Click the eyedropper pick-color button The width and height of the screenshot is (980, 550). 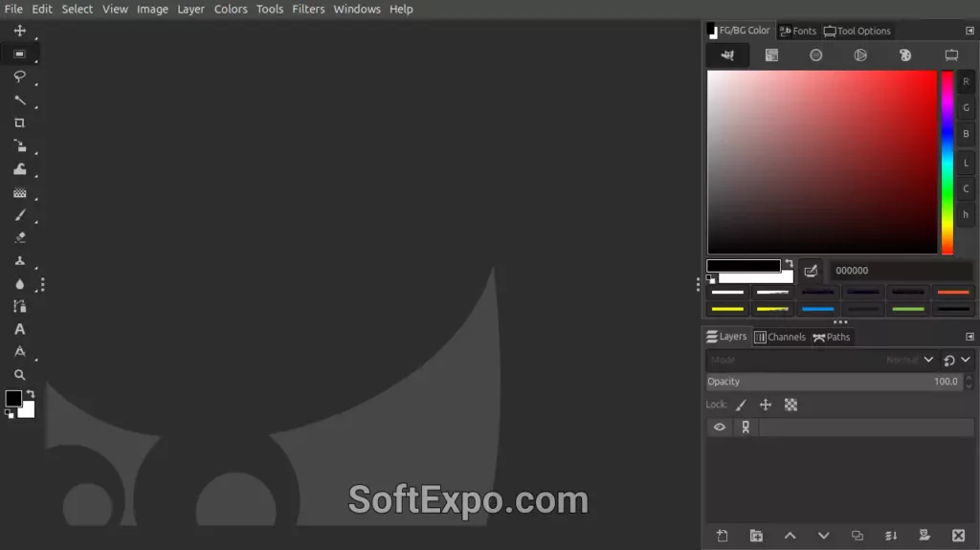(811, 271)
